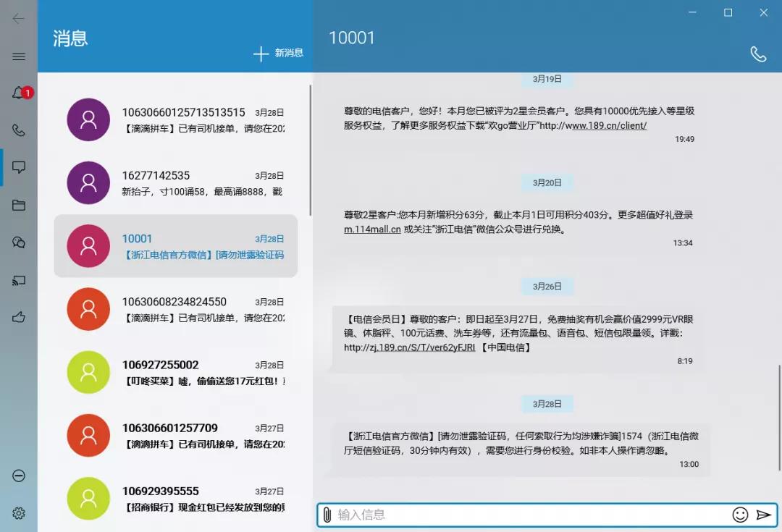The image size is (782, 532).
Task: Open the emoji picker smiley icon
Action: [740, 514]
